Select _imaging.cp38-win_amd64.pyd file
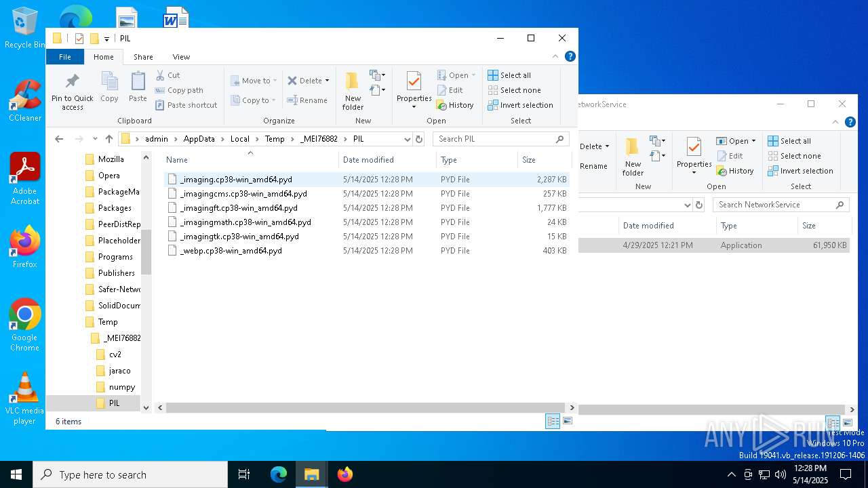 pyautogui.click(x=366, y=180)
